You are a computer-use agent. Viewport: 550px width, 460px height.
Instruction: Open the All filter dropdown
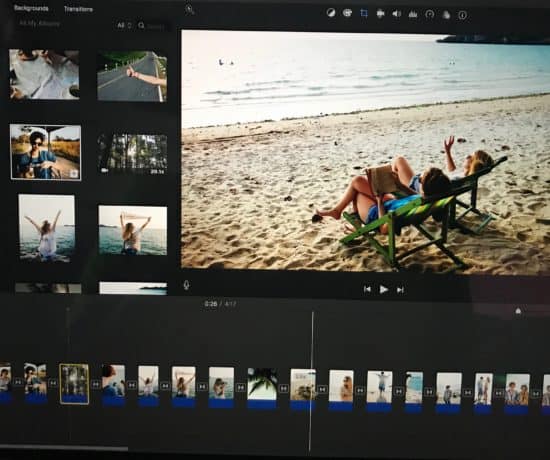124,25
